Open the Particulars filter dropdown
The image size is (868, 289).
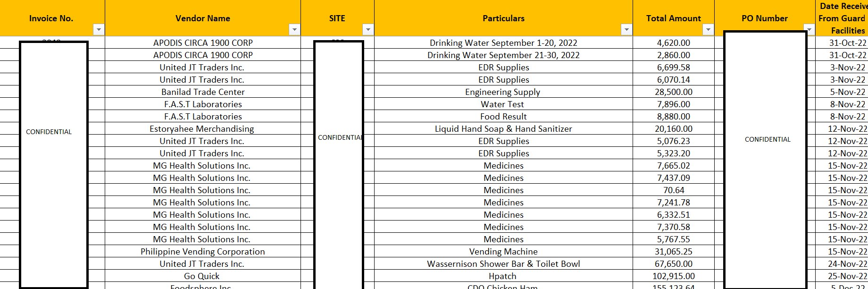(626, 30)
